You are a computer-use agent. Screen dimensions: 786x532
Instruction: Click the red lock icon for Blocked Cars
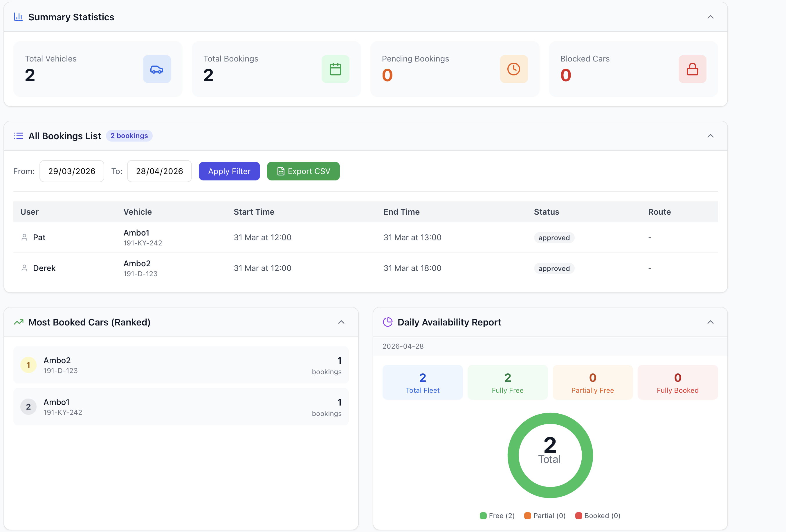pos(692,69)
